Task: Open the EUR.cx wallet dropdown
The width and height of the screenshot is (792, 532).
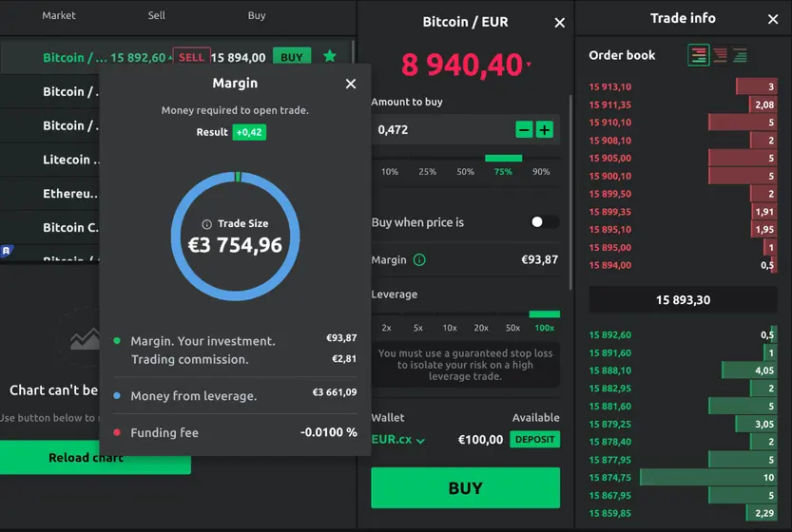Action: 398,440
